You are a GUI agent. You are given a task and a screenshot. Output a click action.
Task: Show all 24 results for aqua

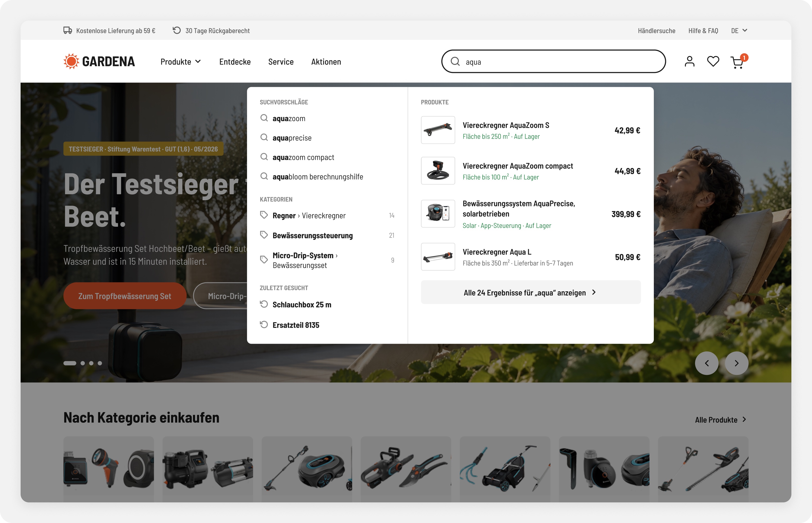tap(530, 292)
